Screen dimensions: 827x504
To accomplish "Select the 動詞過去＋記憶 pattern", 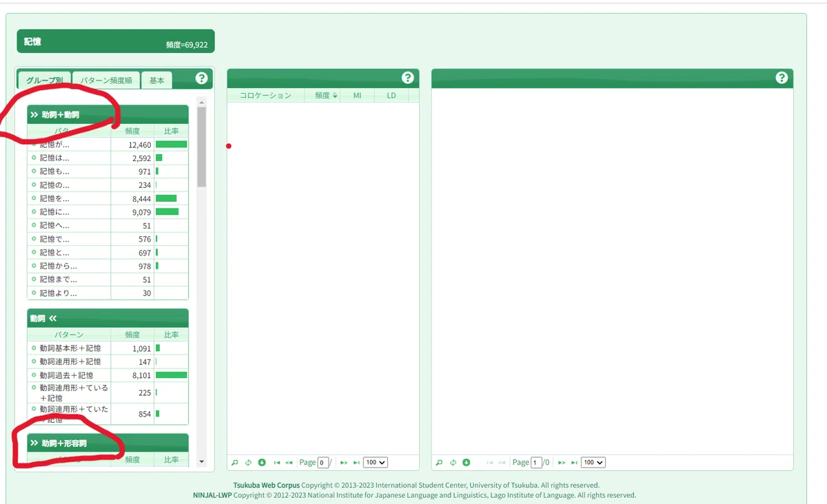I will 108,375.
